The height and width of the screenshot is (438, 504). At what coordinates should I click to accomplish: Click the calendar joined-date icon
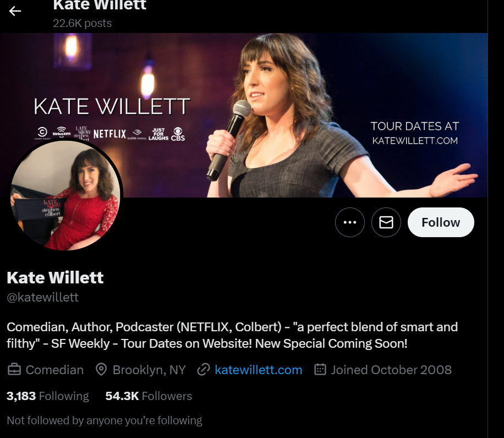320,370
